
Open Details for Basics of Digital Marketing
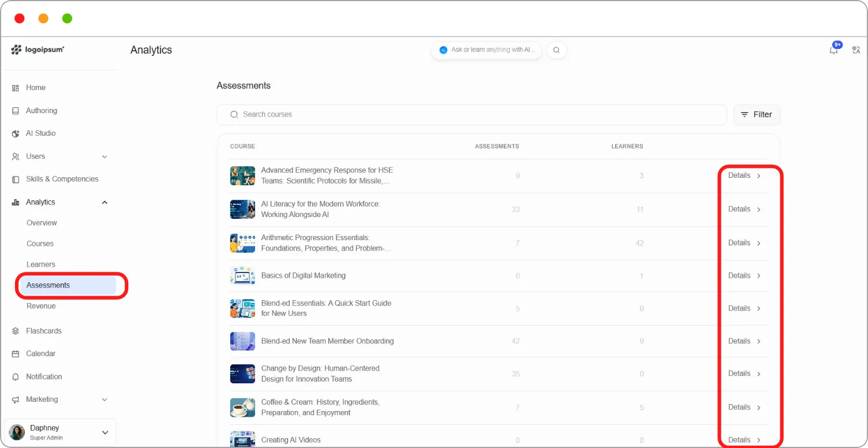tap(744, 275)
